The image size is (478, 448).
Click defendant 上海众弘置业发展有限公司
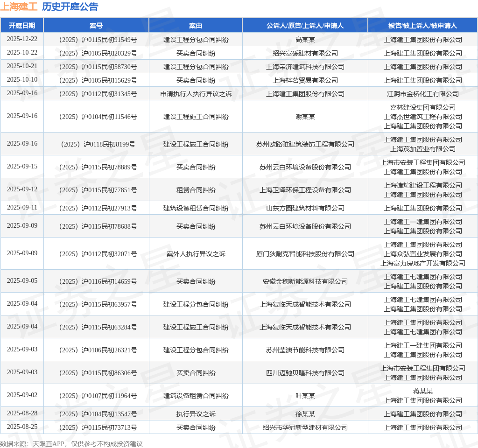[422, 254]
